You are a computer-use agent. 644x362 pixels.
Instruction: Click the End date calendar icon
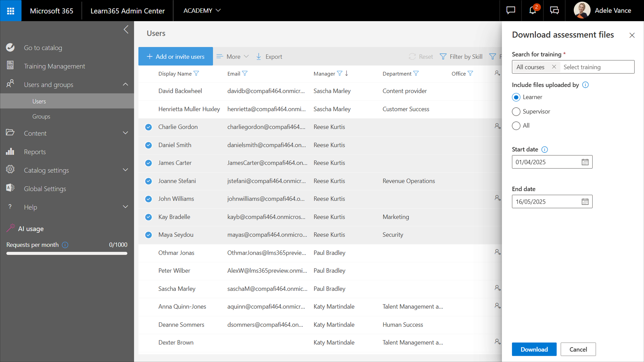click(x=585, y=202)
